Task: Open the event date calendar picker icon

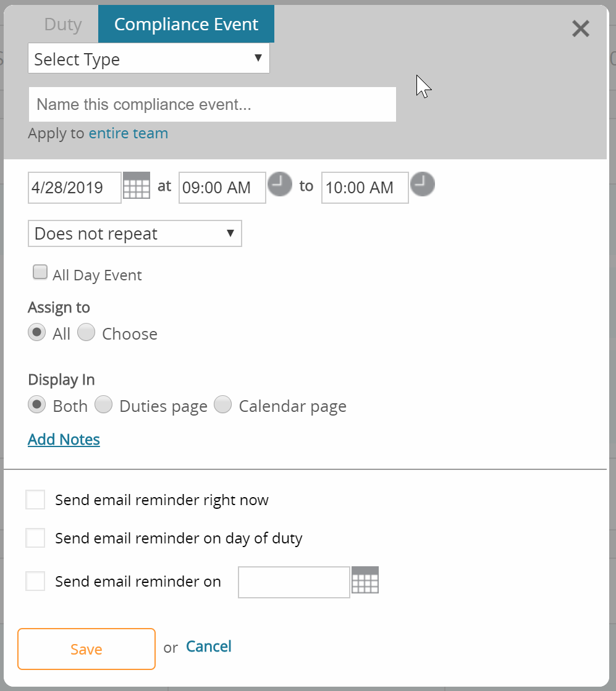Action: tap(137, 185)
